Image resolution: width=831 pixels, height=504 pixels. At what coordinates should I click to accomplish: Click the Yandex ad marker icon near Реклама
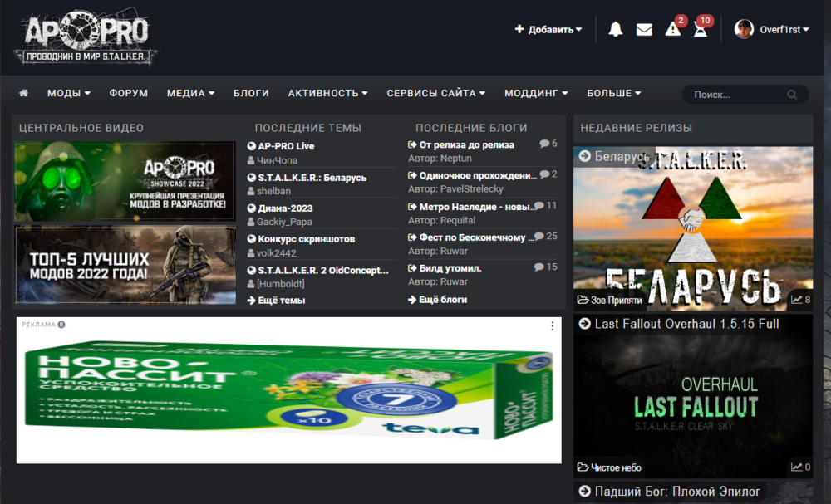pos(61,325)
